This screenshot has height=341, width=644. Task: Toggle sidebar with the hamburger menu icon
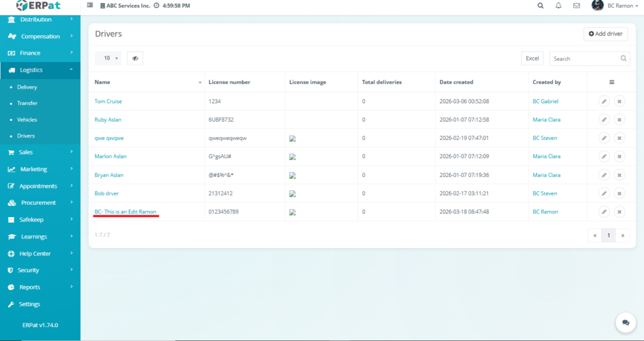pos(90,6)
